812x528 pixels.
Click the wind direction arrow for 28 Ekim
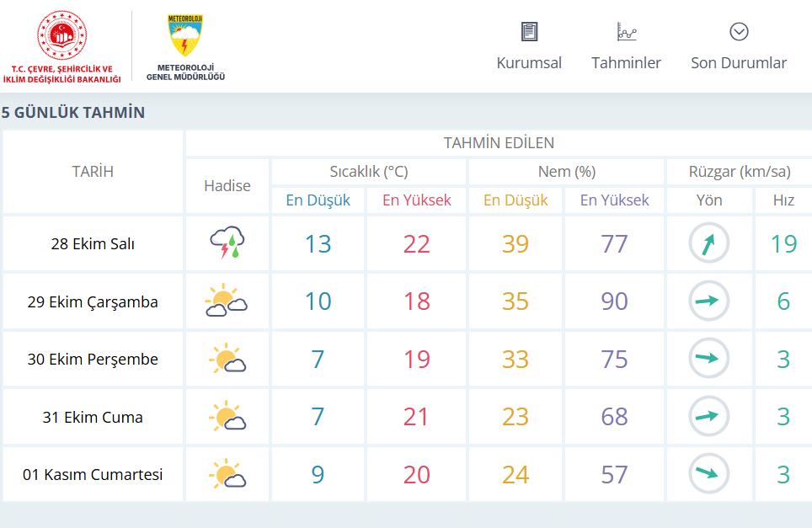pos(709,243)
